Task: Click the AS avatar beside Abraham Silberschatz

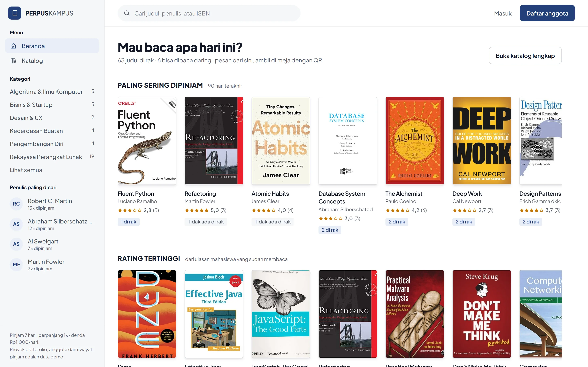Action: pyautogui.click(x=16, y=224)
